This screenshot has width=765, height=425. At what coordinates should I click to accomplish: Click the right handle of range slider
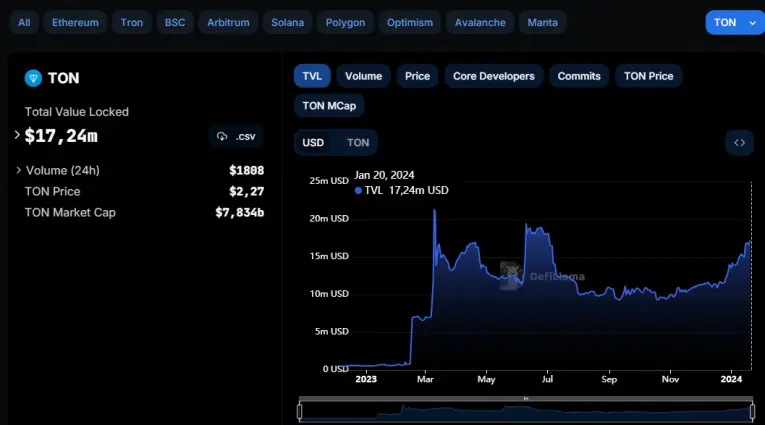[752, 412]
